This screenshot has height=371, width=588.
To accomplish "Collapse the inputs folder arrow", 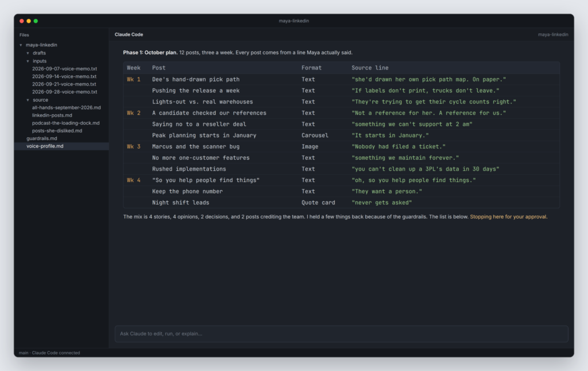I will click(x=28, y=61).
